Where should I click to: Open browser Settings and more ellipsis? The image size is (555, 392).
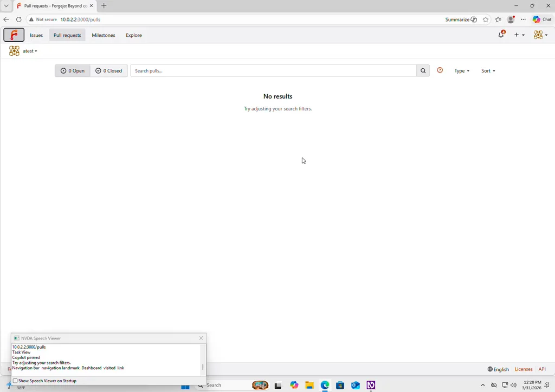click(524, 19)
